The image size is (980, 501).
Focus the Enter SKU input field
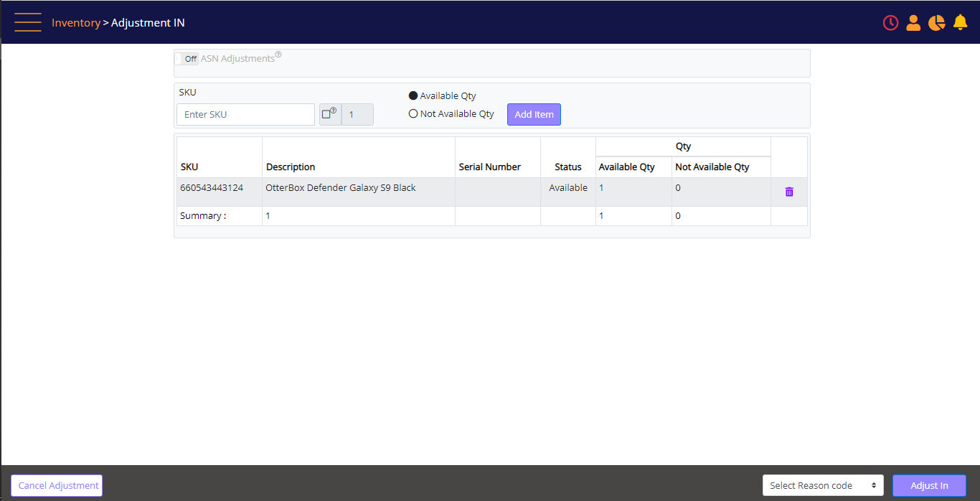click(x=245, y=114)
